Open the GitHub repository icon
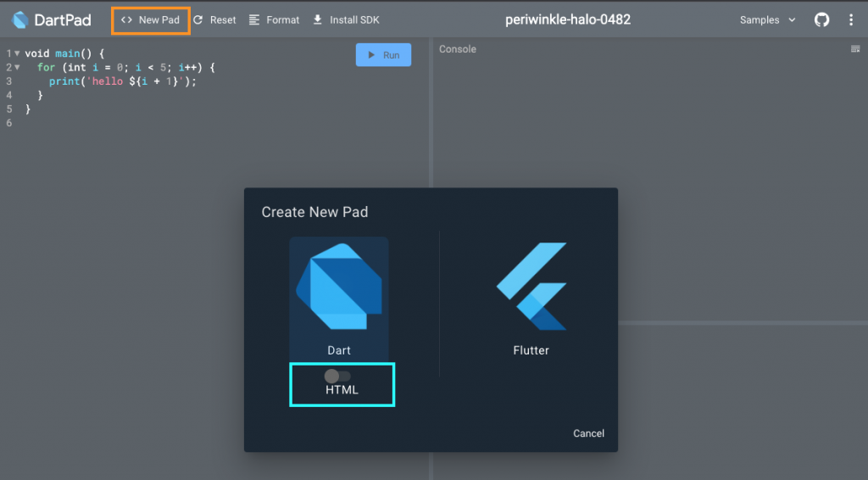The width and height of the screenshot is (868, 480). [x=821, y=20]
